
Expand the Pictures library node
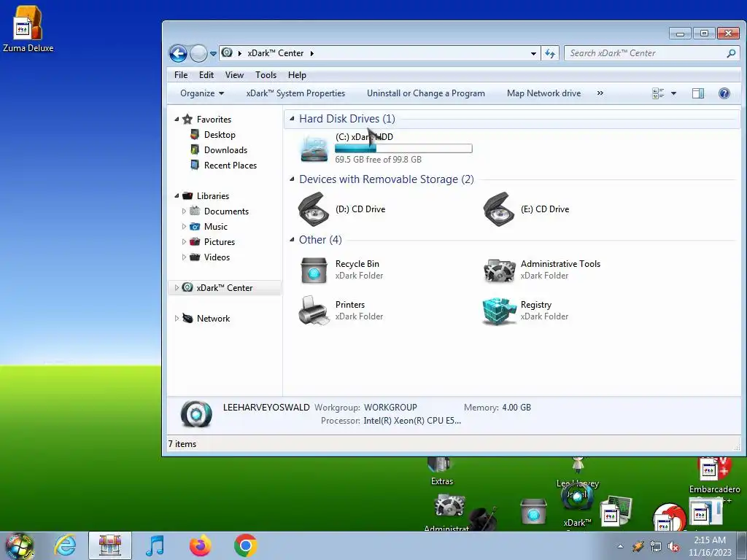tap(184, 241)
